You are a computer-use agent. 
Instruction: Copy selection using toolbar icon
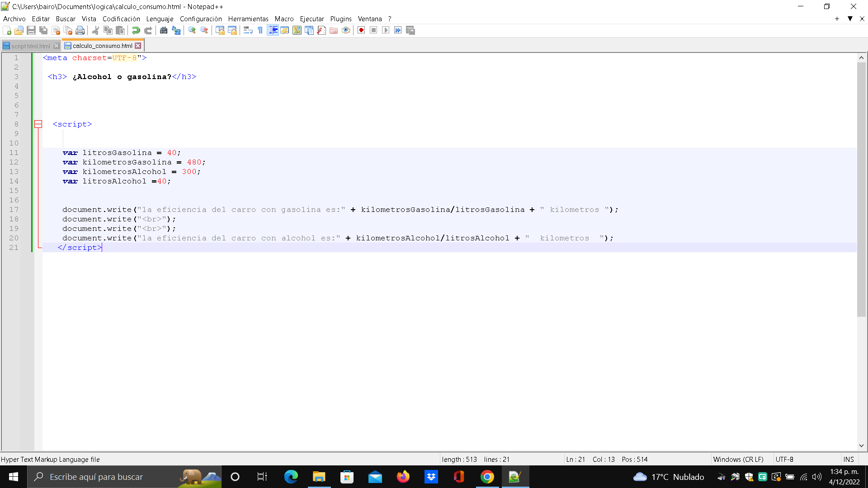[108, 30]
